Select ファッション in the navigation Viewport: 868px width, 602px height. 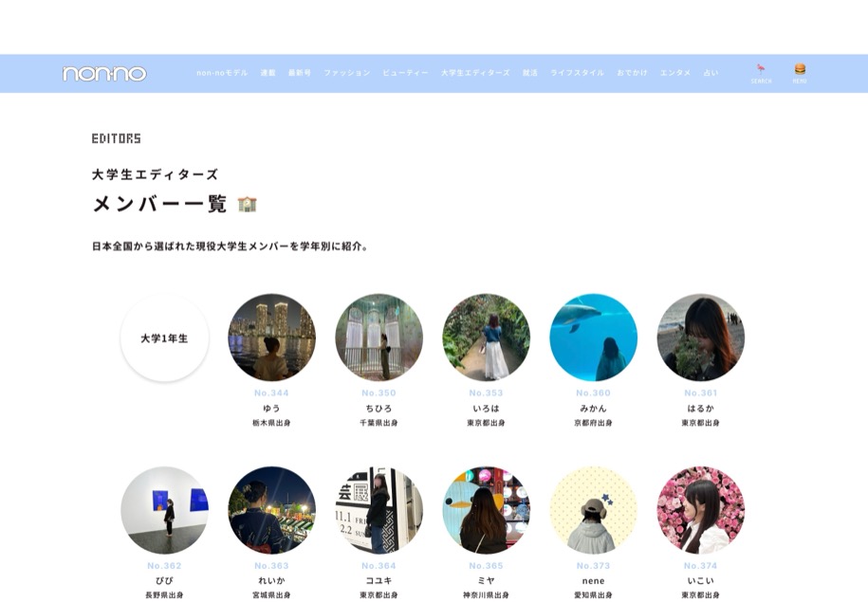pyautogui.click(x=346, y=72)
